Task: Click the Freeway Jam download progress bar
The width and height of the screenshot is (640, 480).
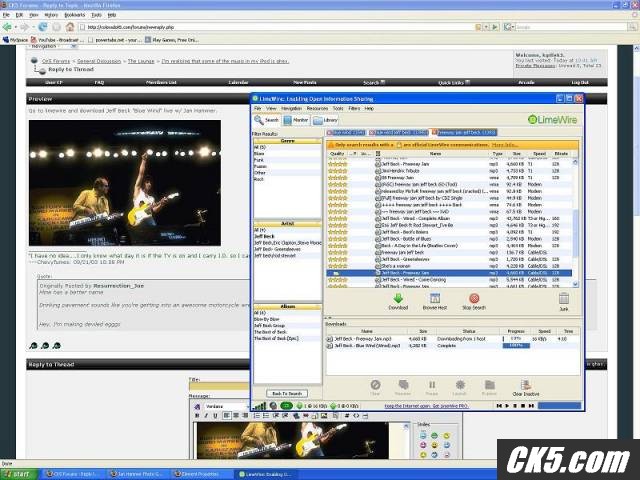Action: click(516, 339)
